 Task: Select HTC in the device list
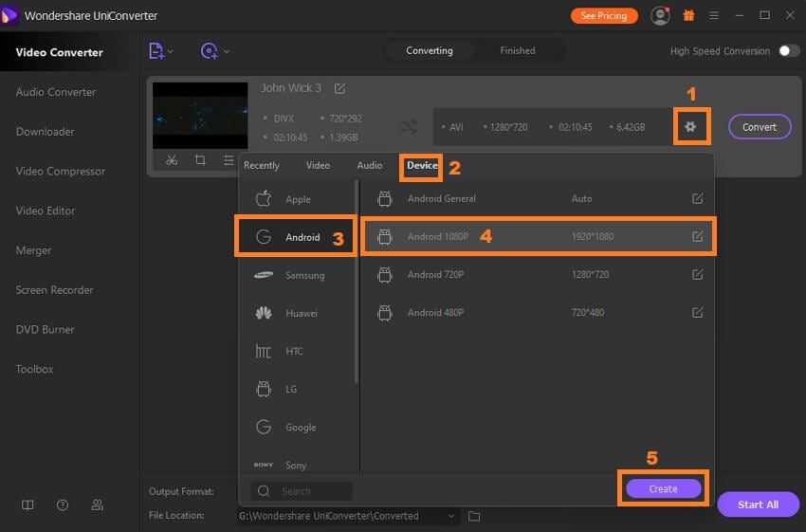tap(297, 351)
